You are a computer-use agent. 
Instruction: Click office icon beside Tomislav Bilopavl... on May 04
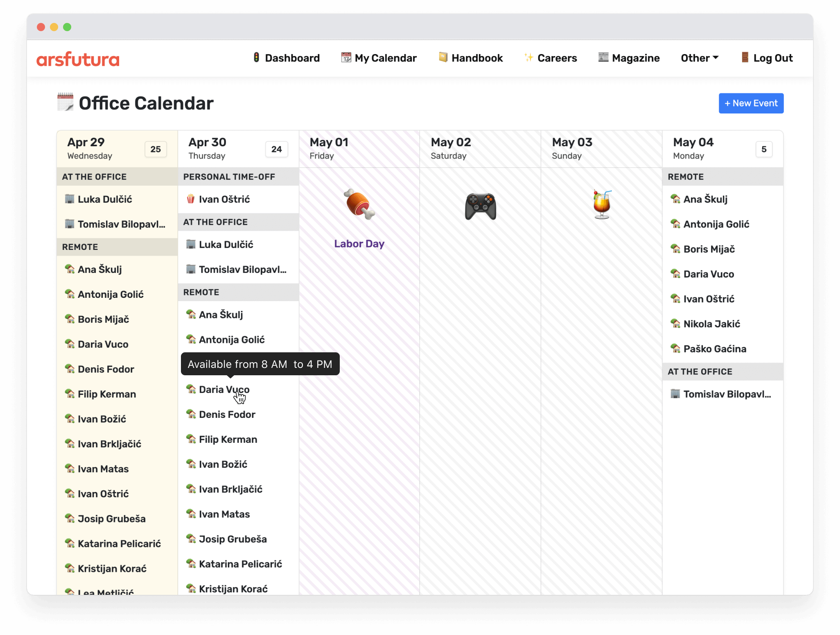(x=675, y=394)
